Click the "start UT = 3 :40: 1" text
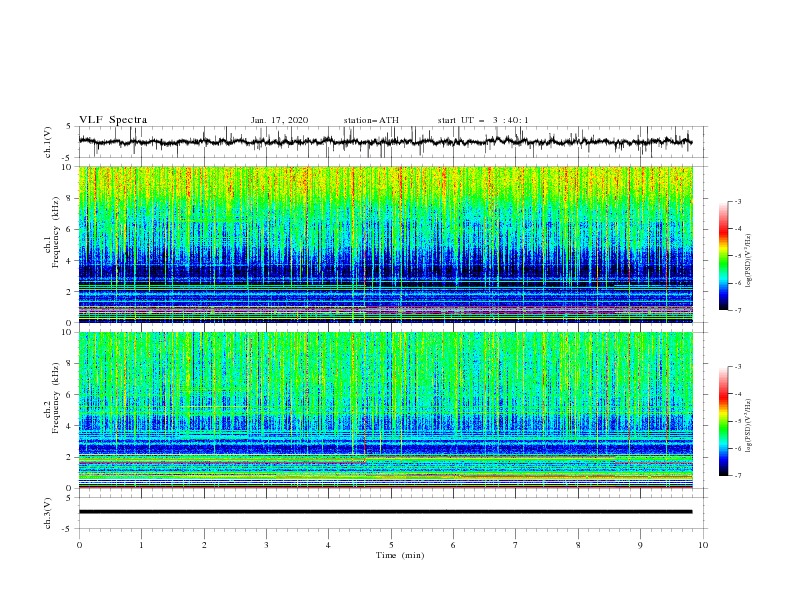The width and height of the screenshot is (792, 612). 483,120
